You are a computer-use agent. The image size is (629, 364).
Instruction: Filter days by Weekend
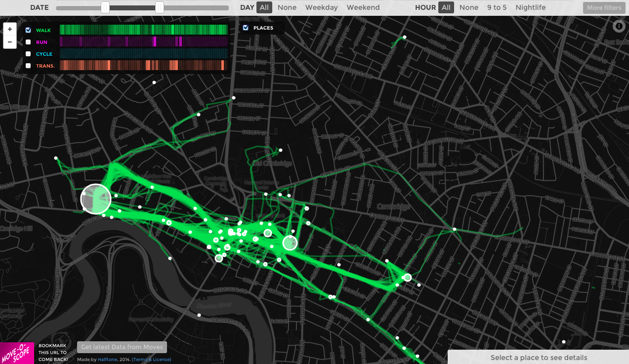[363, 7]
